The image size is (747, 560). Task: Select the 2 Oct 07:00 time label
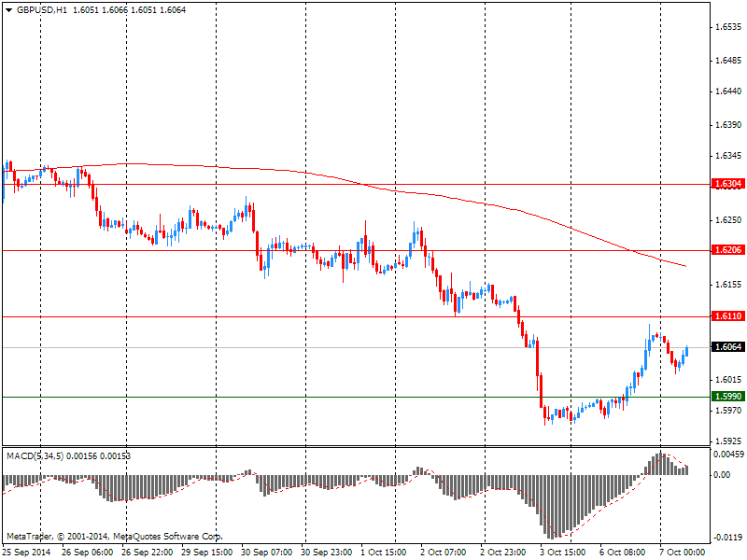click(x=444, y=553)
